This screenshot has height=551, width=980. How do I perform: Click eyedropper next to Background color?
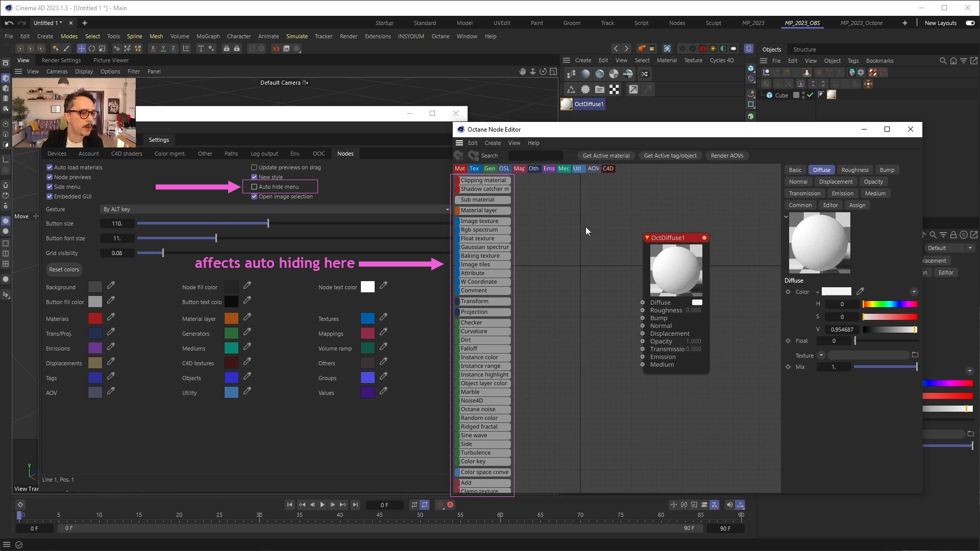tap(111, 286)
